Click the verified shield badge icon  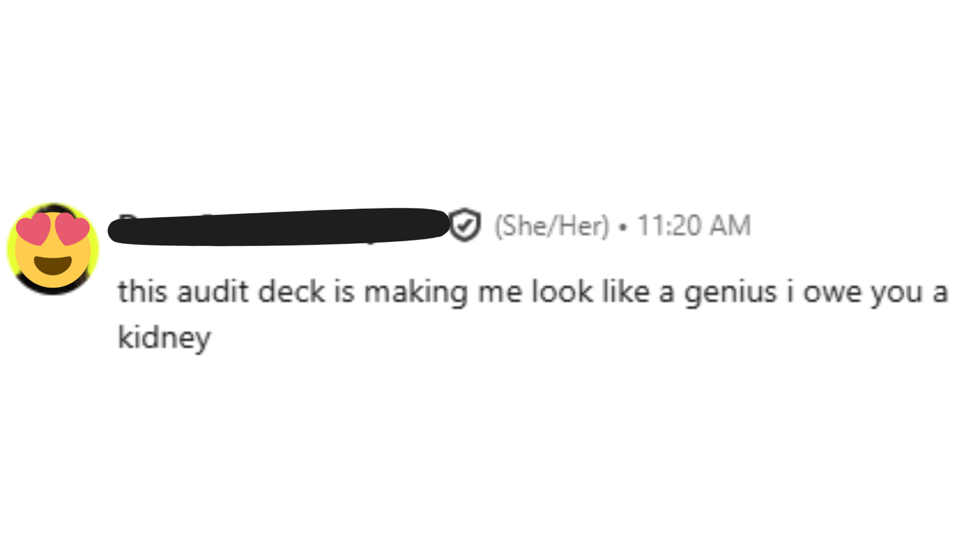coord(465,225)
